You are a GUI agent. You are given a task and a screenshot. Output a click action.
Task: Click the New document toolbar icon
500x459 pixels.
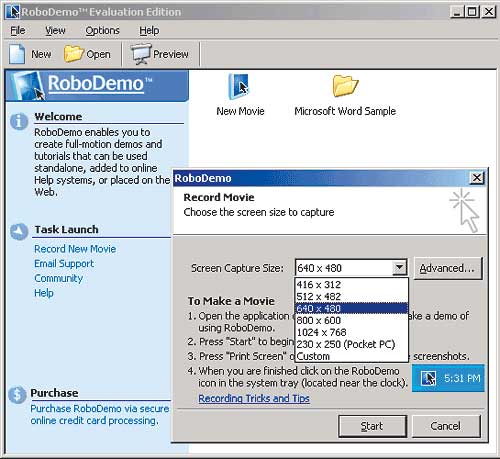pos(17,54)
